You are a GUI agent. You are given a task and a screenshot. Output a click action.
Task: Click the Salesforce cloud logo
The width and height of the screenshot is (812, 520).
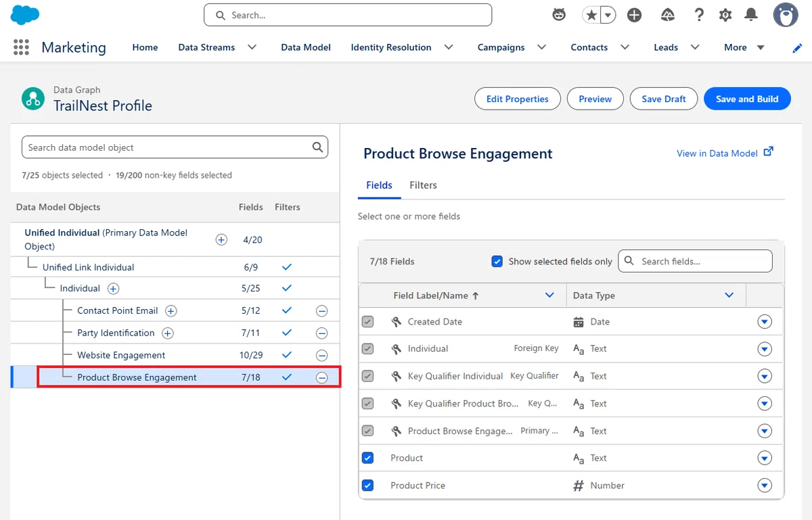click(26, 14)
